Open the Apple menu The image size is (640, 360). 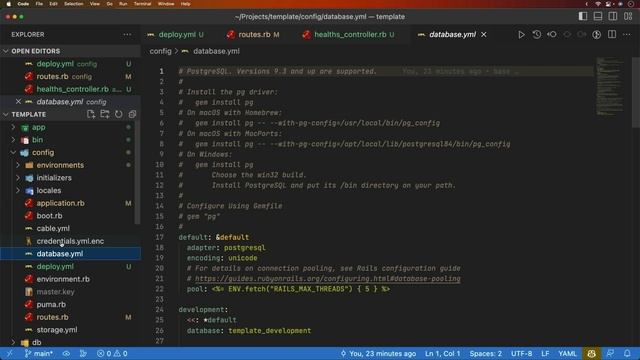coord(9,4)
